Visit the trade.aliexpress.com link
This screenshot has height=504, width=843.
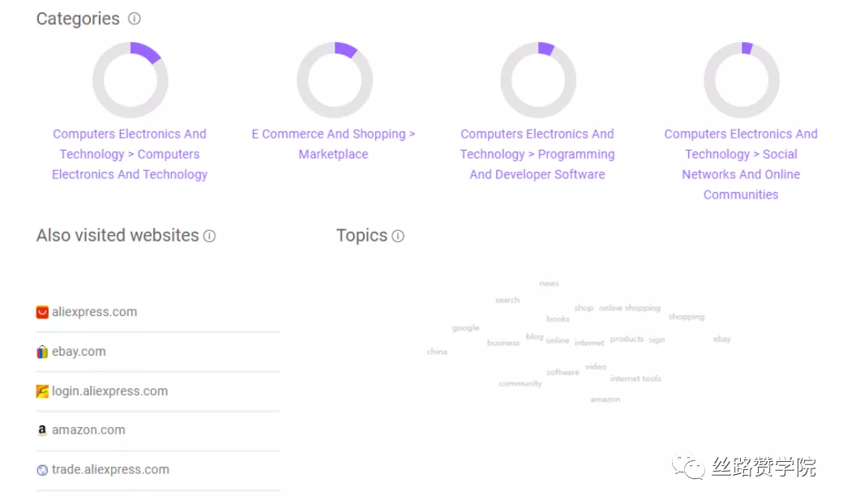click(110, 470)
